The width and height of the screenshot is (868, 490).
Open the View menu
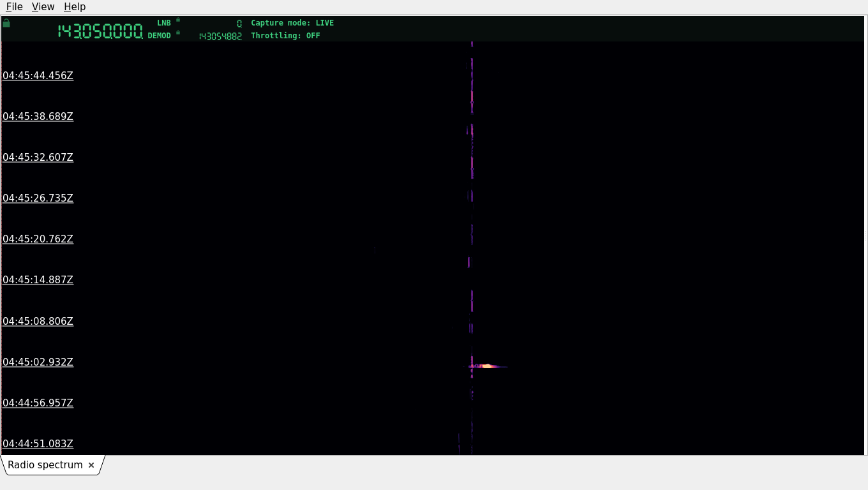[43, 6]
